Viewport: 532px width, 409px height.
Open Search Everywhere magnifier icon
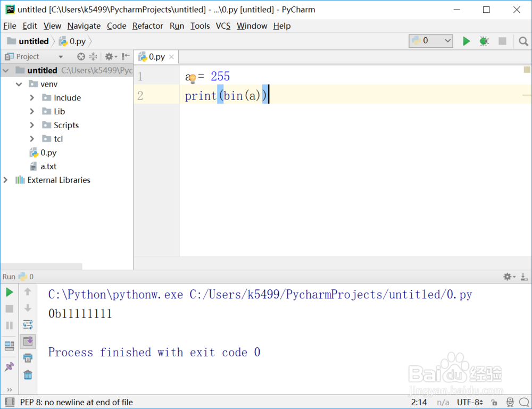(x=523, y=41)
